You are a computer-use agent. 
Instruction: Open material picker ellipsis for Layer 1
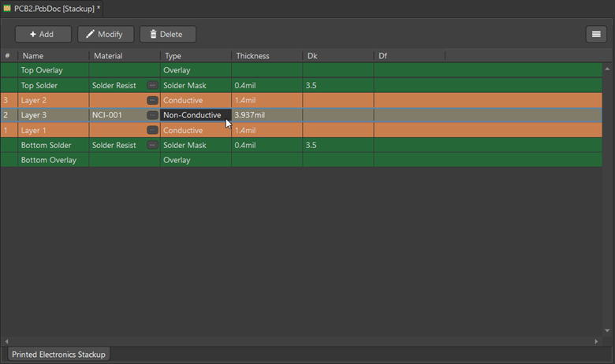point(152,130)
